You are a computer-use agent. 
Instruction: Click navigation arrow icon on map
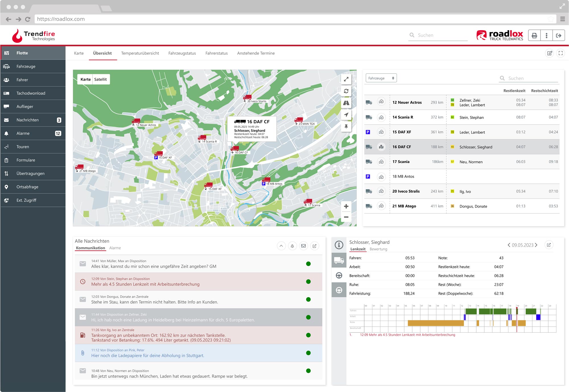[x=346, y=115]
